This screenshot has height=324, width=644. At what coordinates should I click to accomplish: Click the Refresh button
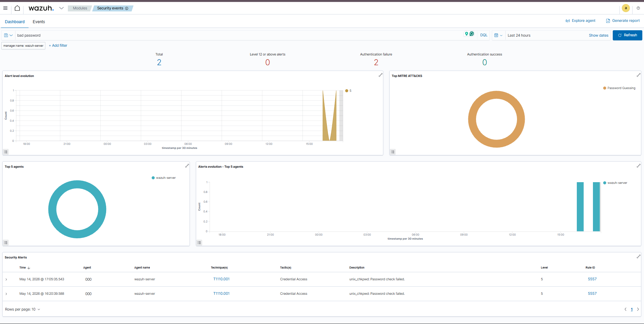[x=627, y=35]
